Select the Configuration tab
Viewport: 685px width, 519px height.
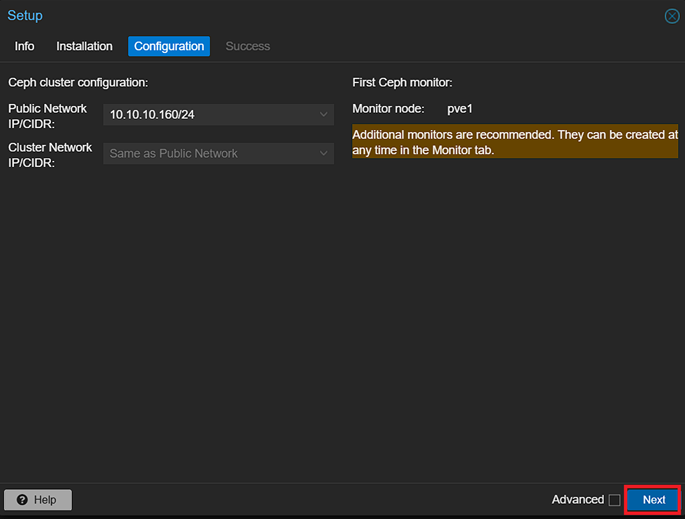[169, 46]
